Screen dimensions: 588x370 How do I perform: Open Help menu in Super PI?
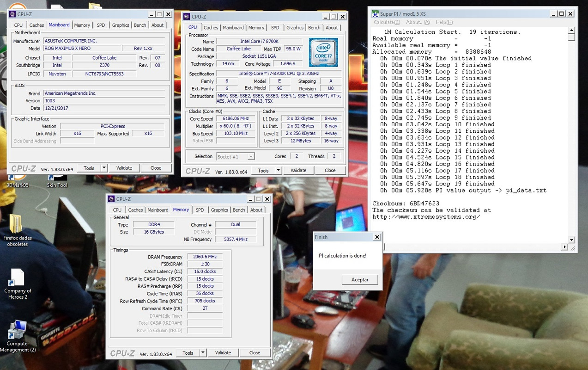pyautogui.click(x=444, y=22)
